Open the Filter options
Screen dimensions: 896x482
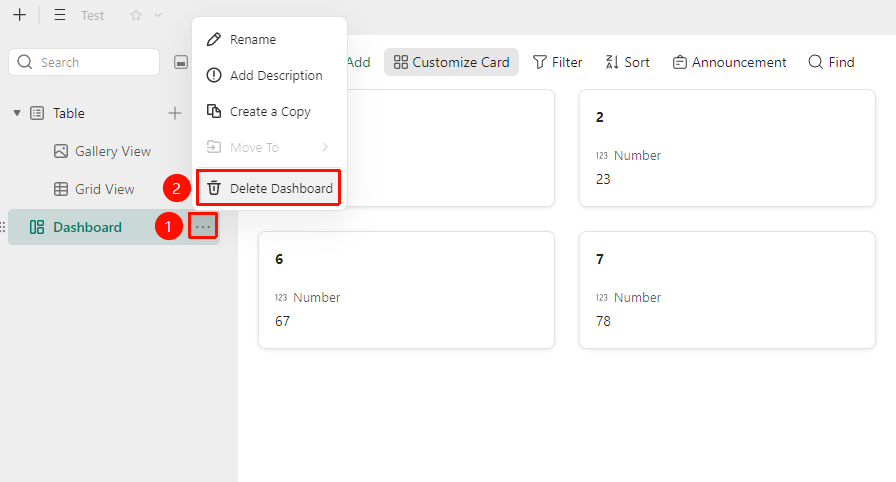(x=557, y=62)
